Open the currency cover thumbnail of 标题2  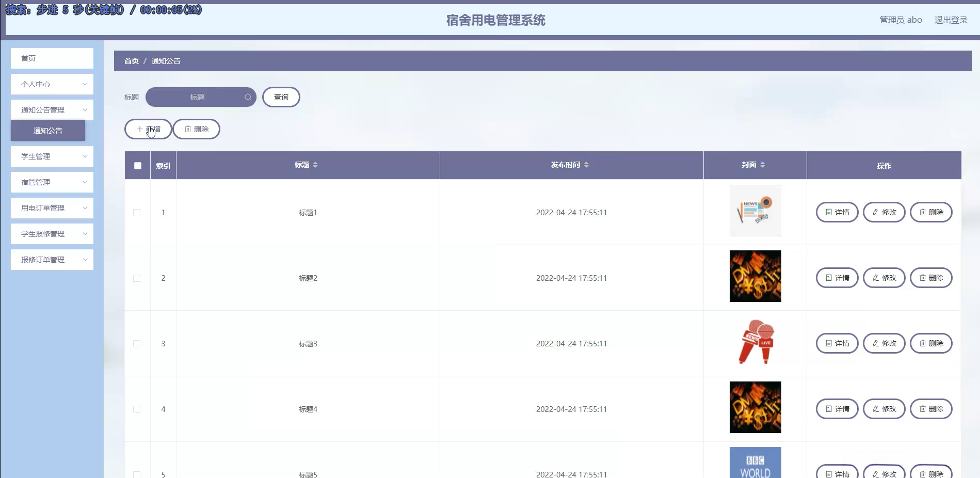pos(756,276)
